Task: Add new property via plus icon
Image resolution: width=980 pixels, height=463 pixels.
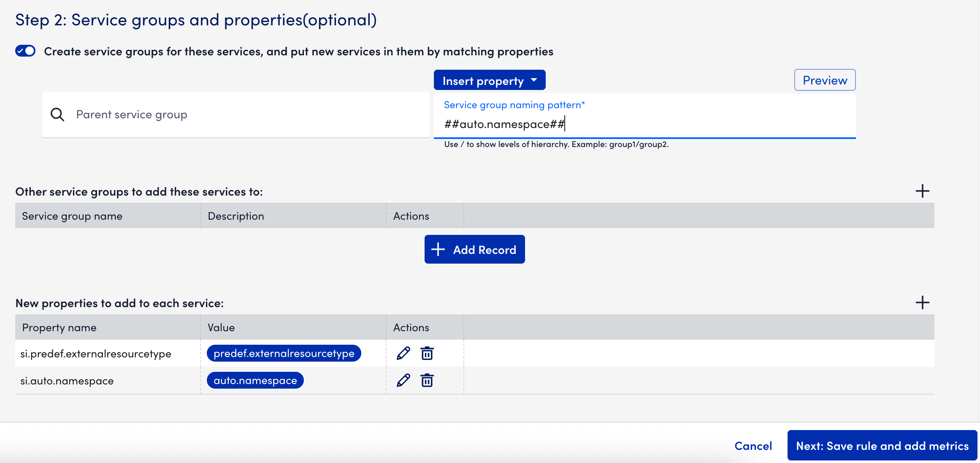Action: point(922,302)
